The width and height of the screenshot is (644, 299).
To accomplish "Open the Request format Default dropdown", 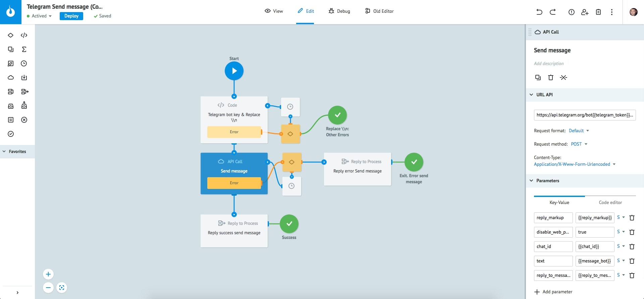I will coord(579,131).
